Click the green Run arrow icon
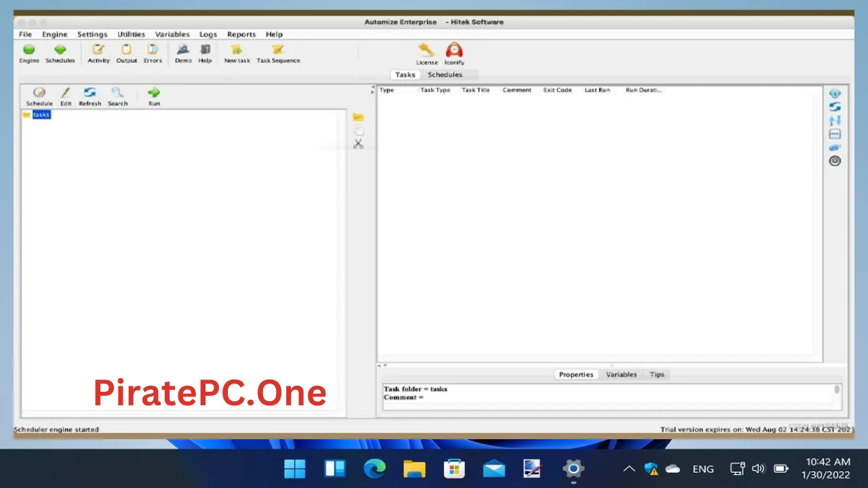This screenshot has width=868, height=488. coord(154,93)
